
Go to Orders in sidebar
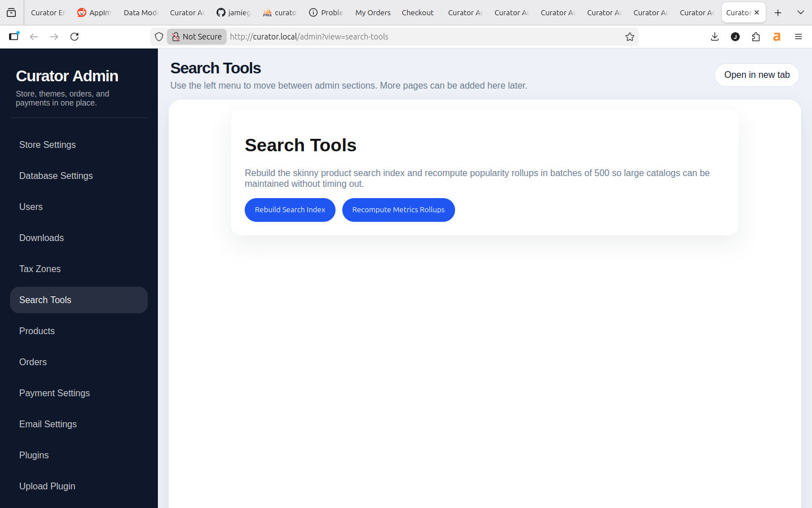click(x=79, y=362)
